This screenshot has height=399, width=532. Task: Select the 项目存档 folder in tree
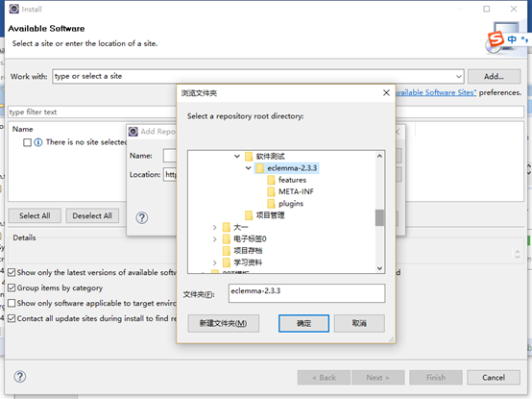[x=248, y=251]
